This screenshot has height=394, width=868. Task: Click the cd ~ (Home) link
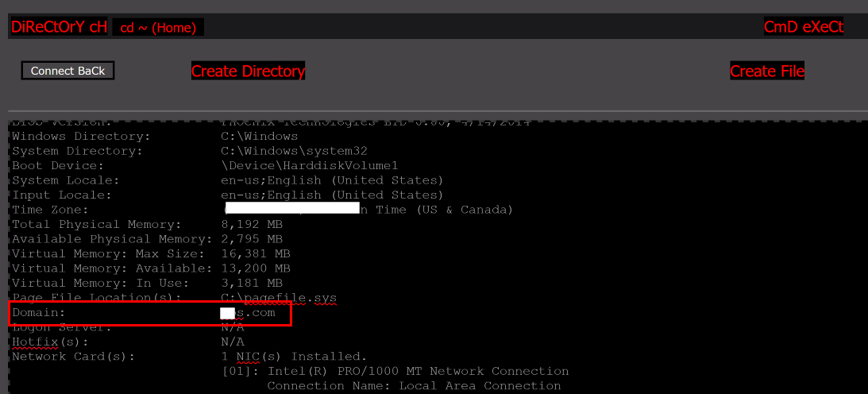[x=158, y=27]
